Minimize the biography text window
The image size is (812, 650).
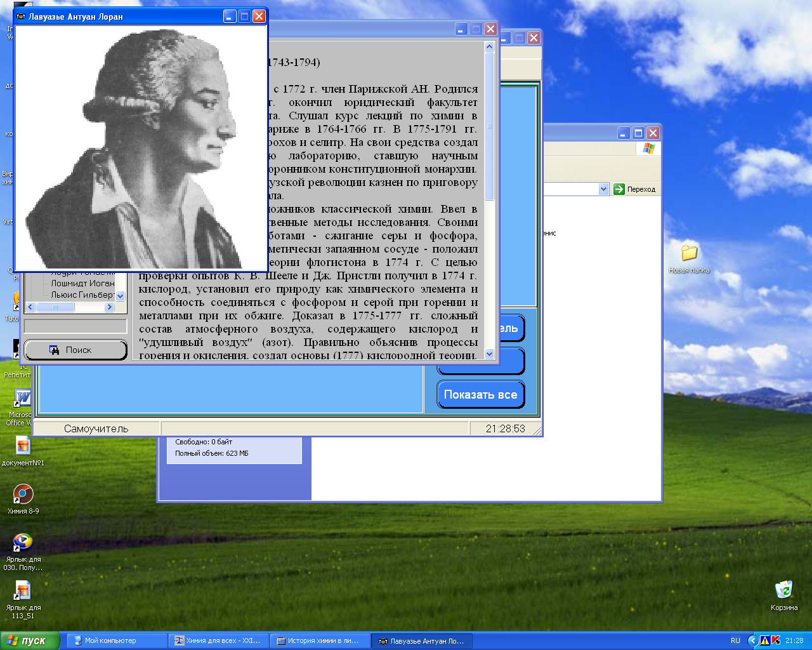point(461,29)
